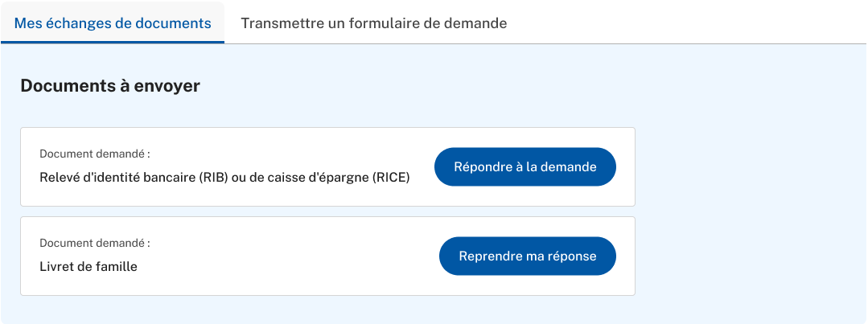This screenshot has height=324, width=868.
Task: Switch to Transmettre un formulaire de demande tab
Action: pos(373,23)
